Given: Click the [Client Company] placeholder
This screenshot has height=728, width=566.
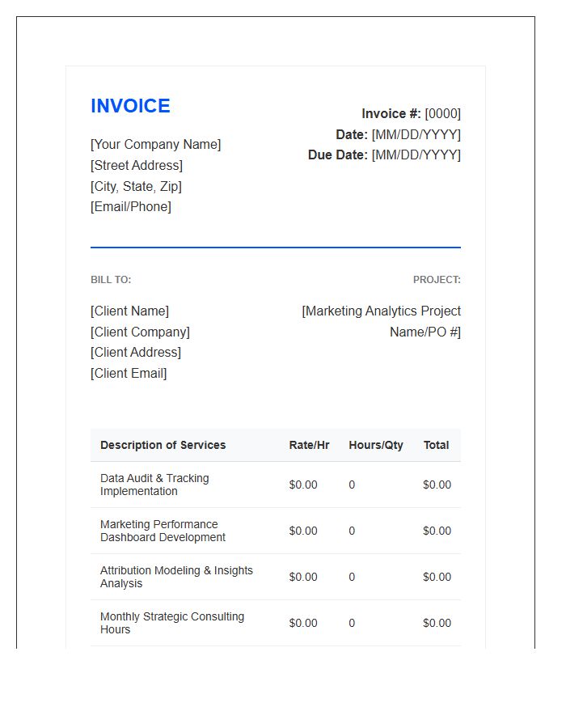Looking at the screenshot, I should pyautogui.click(x=140, y=332).
